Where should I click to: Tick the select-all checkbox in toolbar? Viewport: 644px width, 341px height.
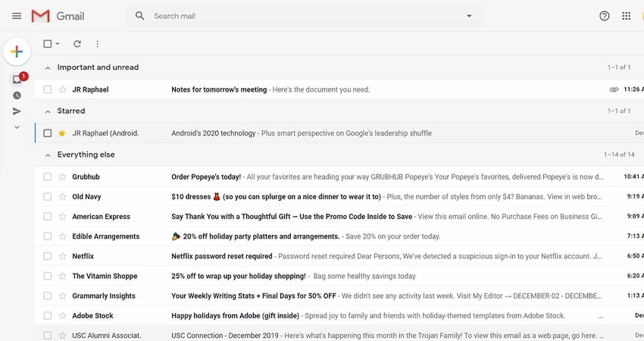(x=48, y=43)
